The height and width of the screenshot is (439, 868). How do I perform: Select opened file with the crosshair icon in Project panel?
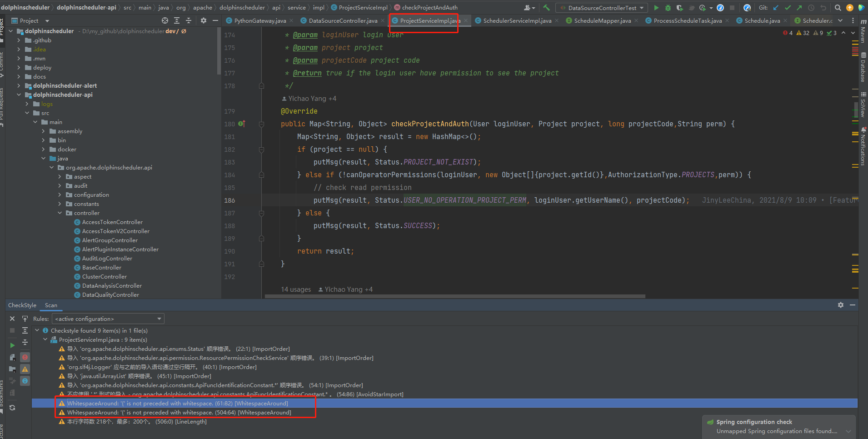click(165, 20)
